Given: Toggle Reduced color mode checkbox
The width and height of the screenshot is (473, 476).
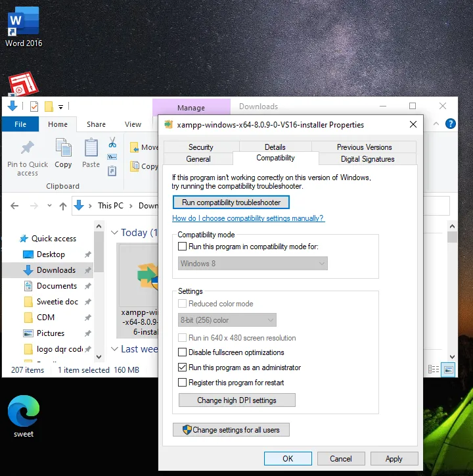Looking at the screenshot, I should click(182, 304).
